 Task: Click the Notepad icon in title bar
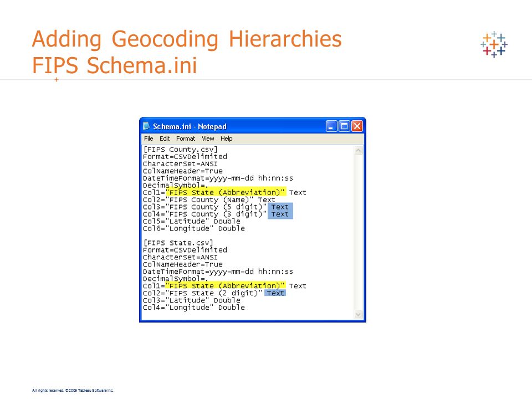[x=146, y=126]
